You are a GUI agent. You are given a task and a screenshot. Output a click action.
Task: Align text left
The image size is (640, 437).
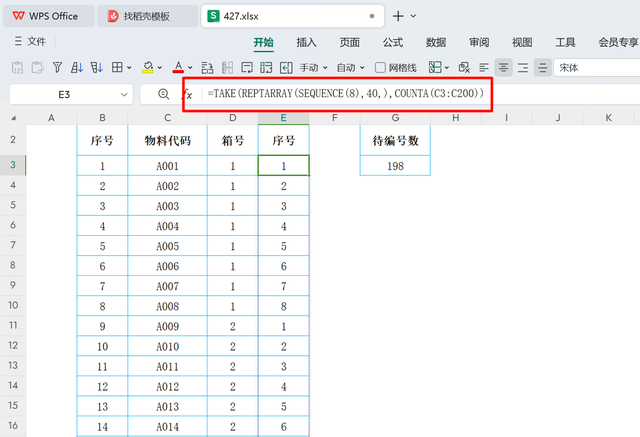(x=484, y=67)
